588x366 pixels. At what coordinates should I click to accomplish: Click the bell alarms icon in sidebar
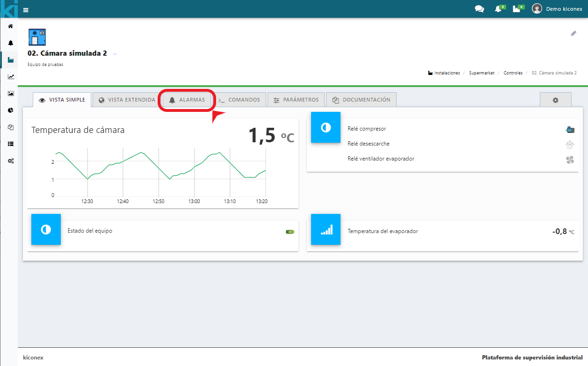[x=10, y=43]
